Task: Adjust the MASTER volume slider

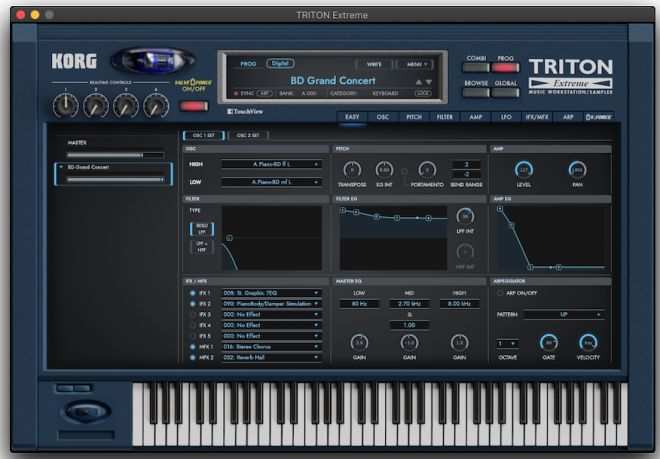Action: point(113,155)
